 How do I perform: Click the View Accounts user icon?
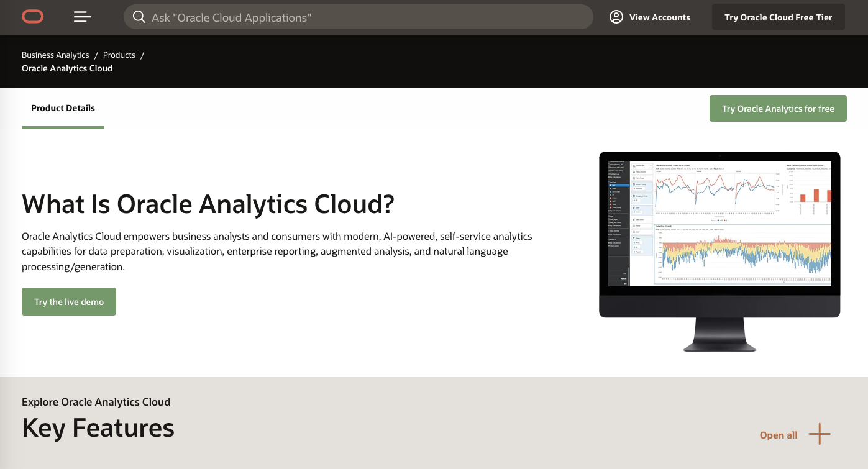[616, 17]
